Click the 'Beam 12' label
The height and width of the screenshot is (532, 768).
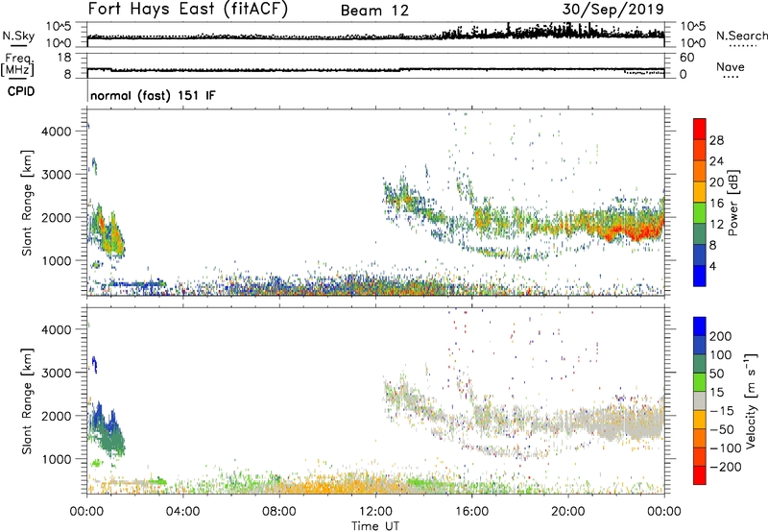374,11
